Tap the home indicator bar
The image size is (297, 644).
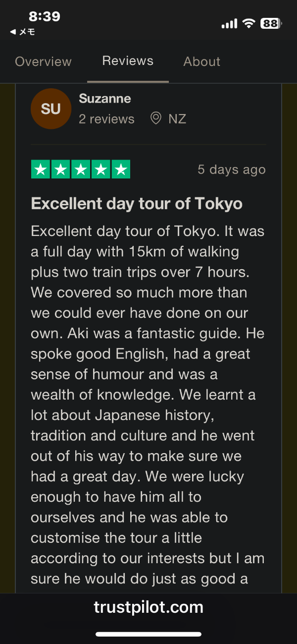148,634
